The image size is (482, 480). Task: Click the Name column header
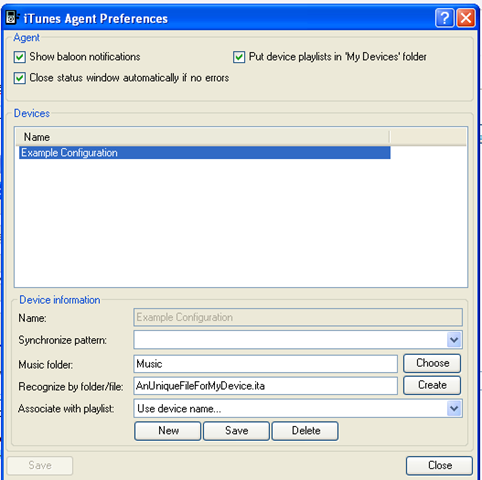pyautogui.click(x=203, y=137)
